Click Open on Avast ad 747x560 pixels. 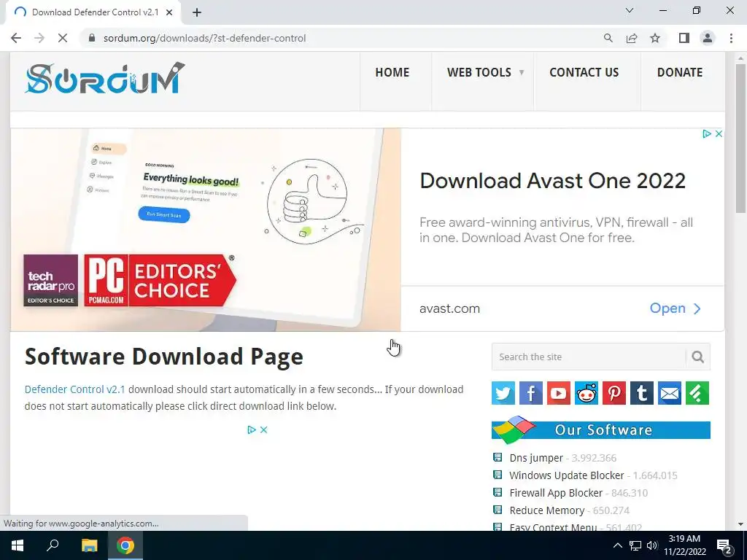click(676, 308)
